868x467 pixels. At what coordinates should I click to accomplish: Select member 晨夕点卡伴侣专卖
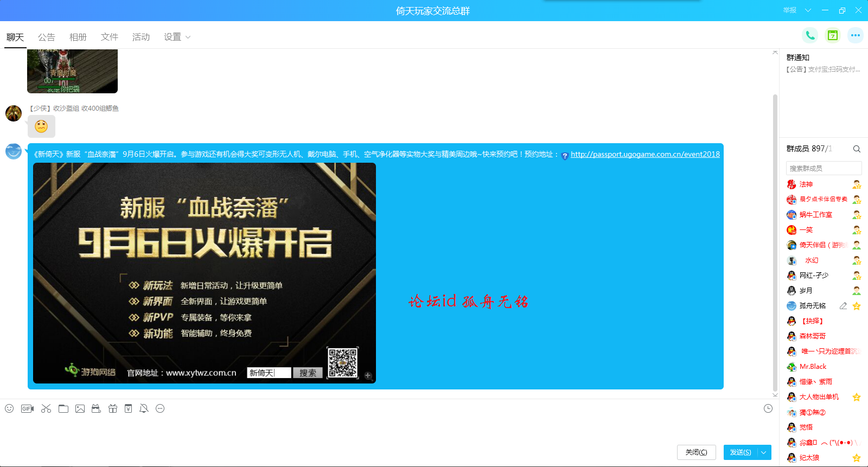[x=823, y=200]
